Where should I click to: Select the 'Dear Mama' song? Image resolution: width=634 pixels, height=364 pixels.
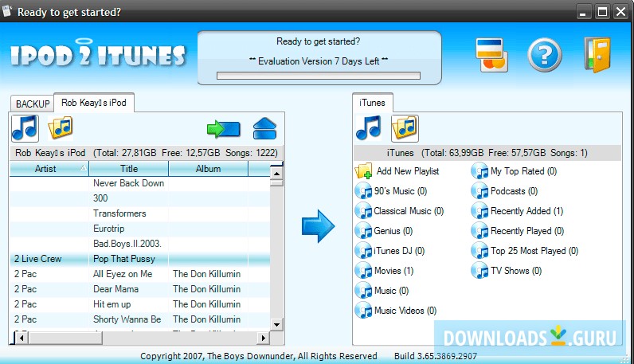click(x=115, y=289)
